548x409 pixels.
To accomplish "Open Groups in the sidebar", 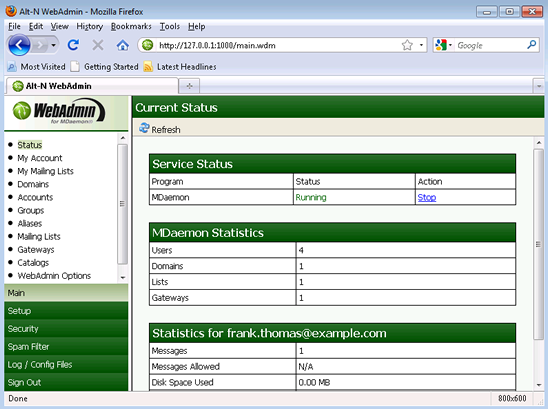I will [x=31, y=210].
